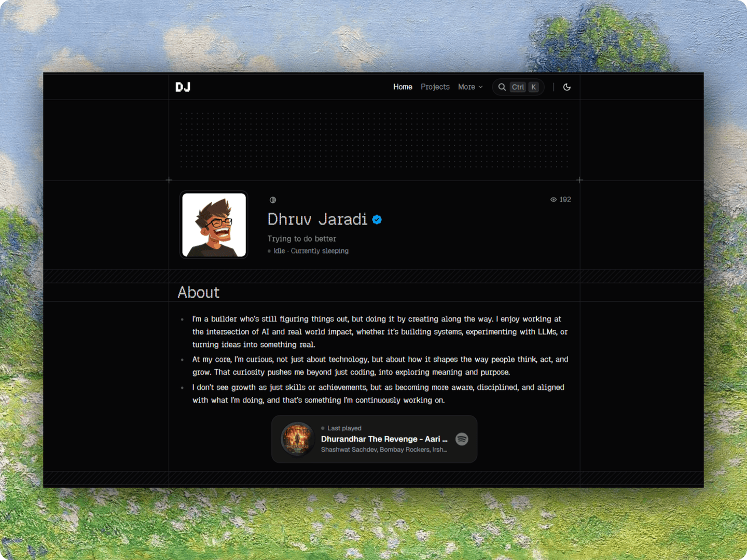Image resolution: width=747 pixels, height=560 pixels.
Task: Go to the Home nav item
Action: pyautogui.click(x=403, y=87)
